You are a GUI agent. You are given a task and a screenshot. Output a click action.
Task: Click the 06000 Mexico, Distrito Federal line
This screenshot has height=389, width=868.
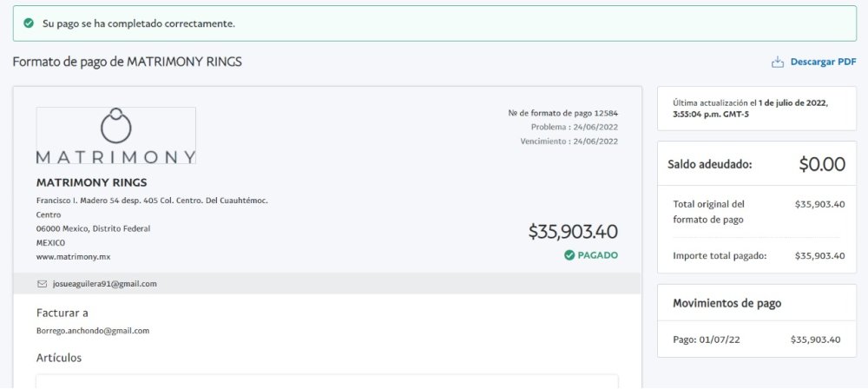[x=93, y=229]
